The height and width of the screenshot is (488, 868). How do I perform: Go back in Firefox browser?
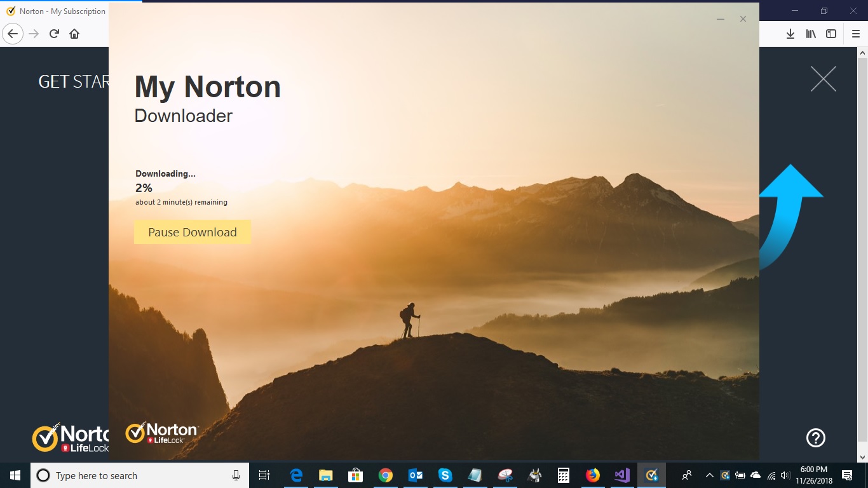click(13, 34)
